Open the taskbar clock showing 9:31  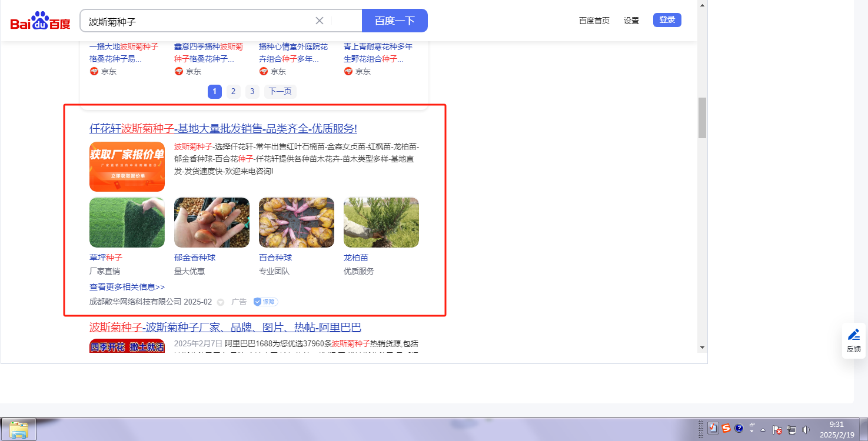pyautogui.click(x=836, y=430)
